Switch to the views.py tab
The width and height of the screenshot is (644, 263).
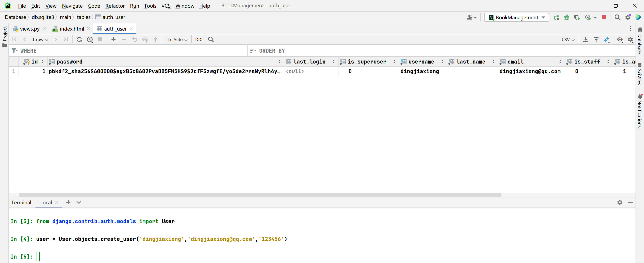pos(30,29)
